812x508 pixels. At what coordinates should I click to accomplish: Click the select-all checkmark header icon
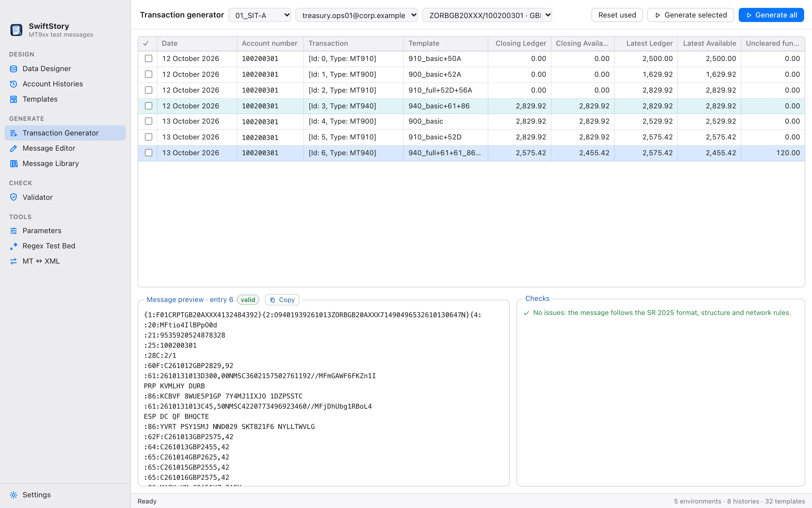click(146, 43)
